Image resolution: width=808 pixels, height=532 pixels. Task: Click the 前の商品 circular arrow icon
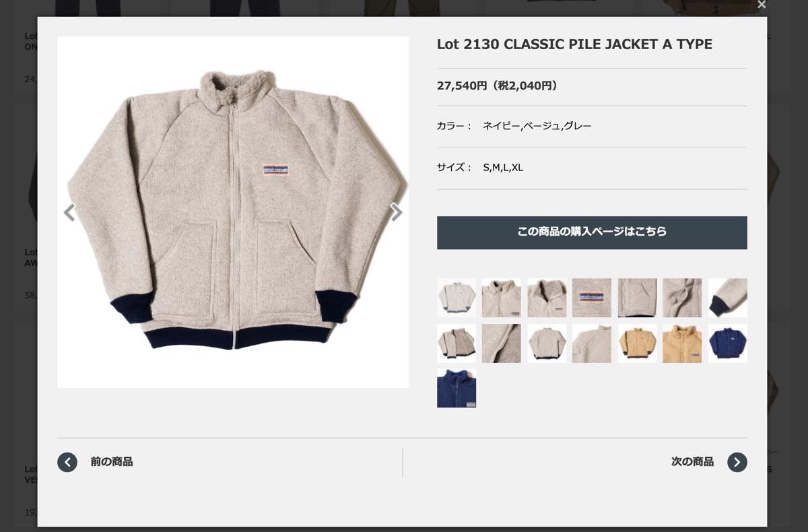pyautogui.click(x=67, y=462)
